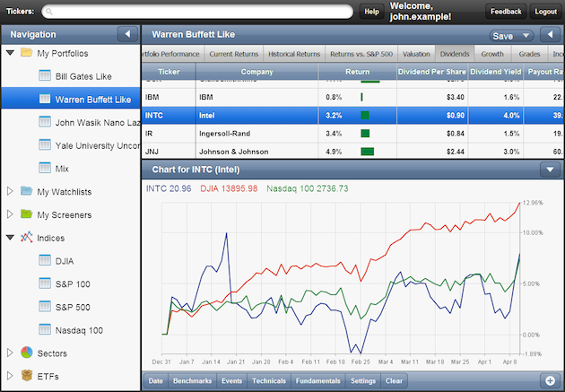Collapse the Navigation panel with arrow button
Viewport: 565px width, 392px height.
(x=127, y=34)
